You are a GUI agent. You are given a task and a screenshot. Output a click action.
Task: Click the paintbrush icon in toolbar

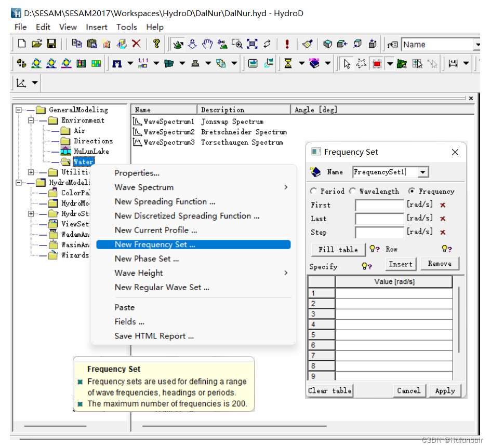(307, 44)
